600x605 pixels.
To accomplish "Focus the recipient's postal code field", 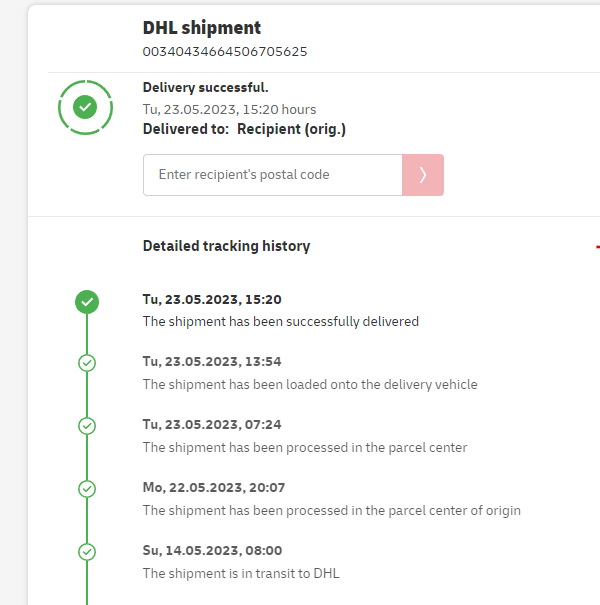I will 272,175.
